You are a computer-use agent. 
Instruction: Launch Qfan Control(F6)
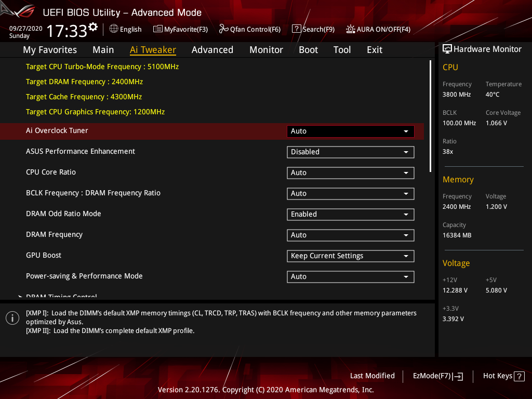click(250, 29)
